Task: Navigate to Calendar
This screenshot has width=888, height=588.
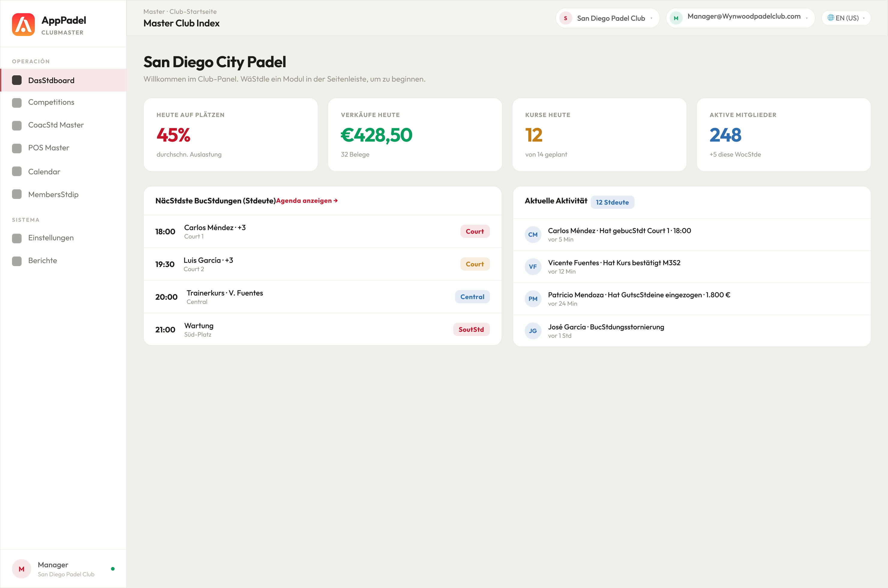Action: 63,172
